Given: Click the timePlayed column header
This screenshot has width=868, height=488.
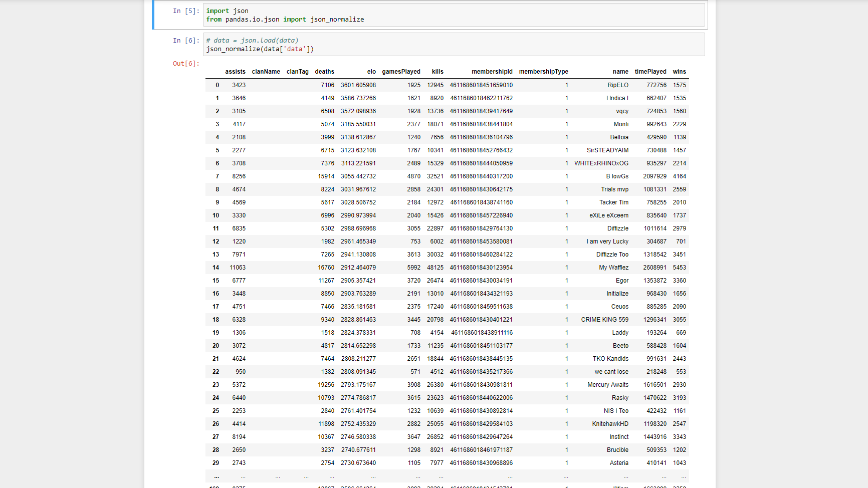Looking at the screenshot, I should click(650, 72).
